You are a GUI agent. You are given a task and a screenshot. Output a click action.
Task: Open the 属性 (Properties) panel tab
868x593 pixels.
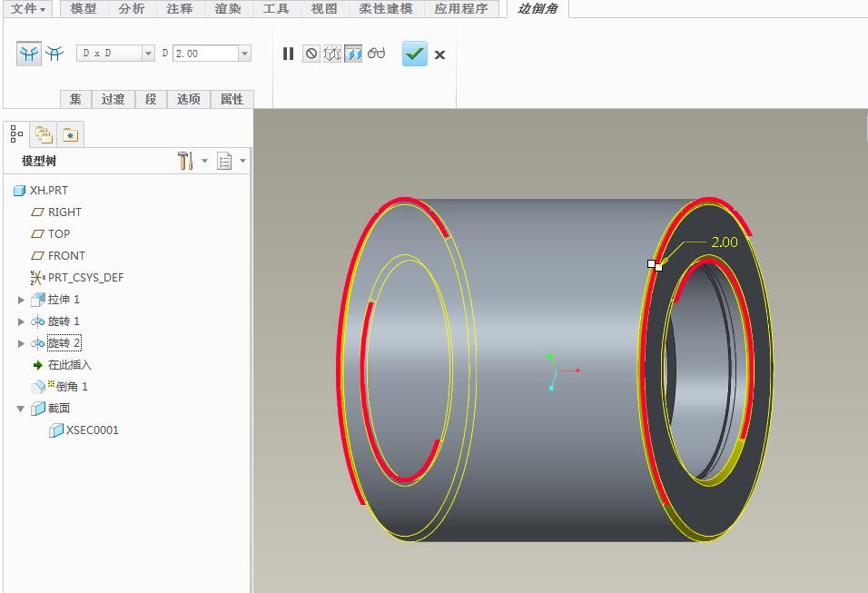click(232, 99)
